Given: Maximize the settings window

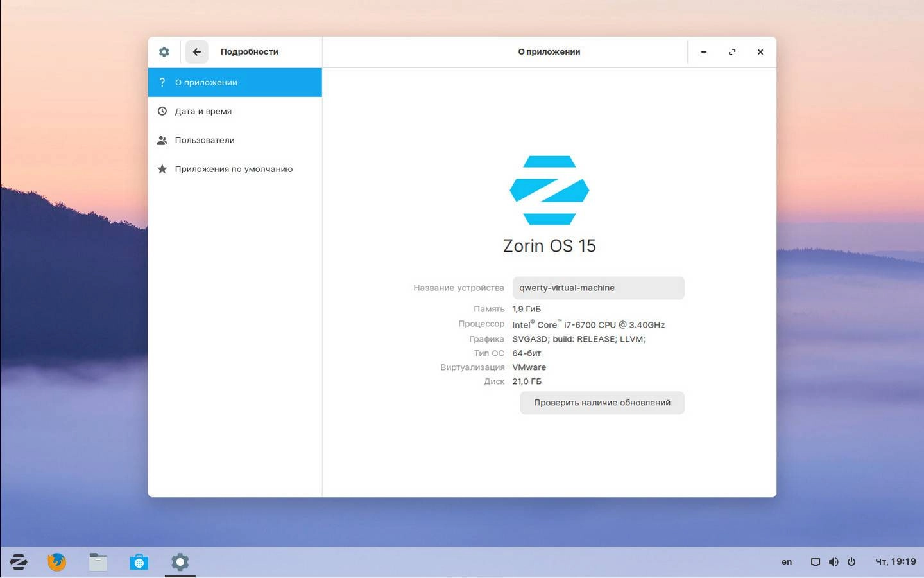Looking at the screenshot, I should (x=732, y=52).
